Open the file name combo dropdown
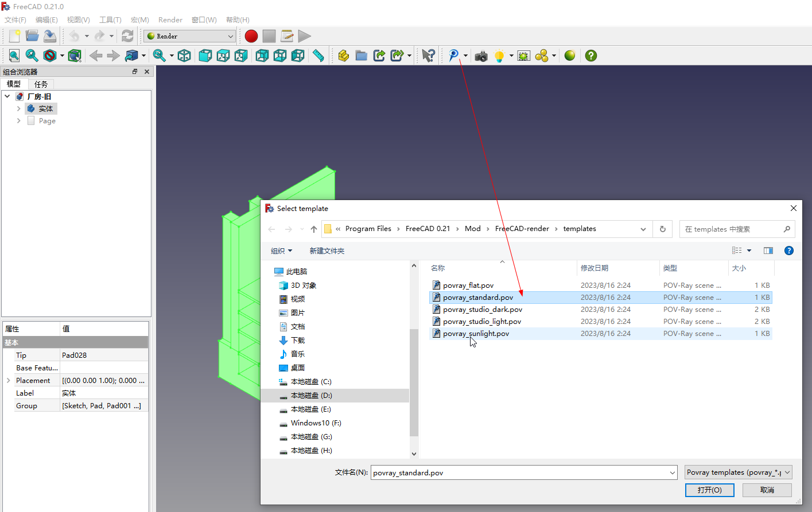 673,473
